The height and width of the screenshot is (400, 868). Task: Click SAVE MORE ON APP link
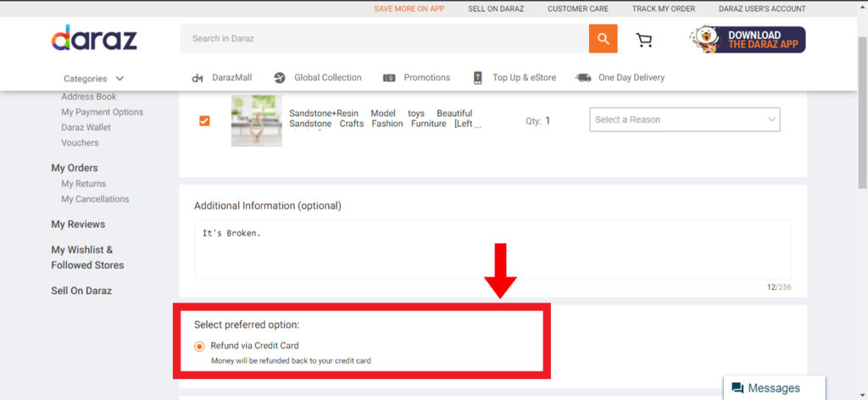[409, 8]
